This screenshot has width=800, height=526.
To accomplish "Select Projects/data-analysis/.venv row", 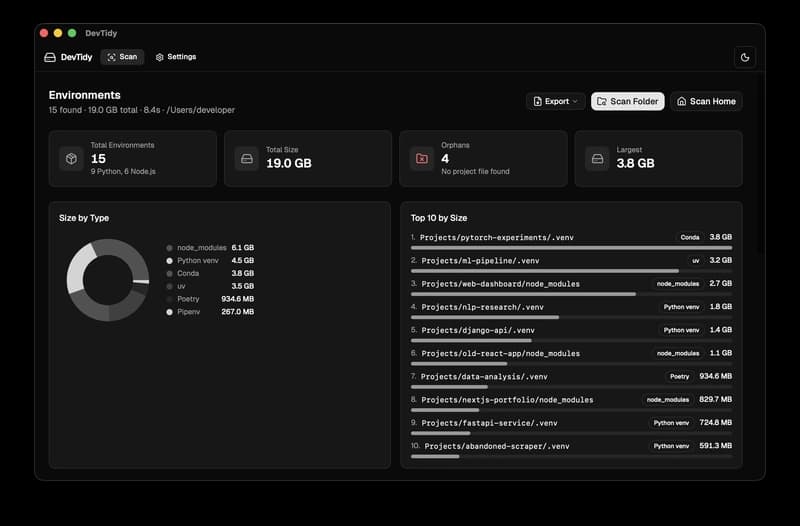I will point(571,381).
